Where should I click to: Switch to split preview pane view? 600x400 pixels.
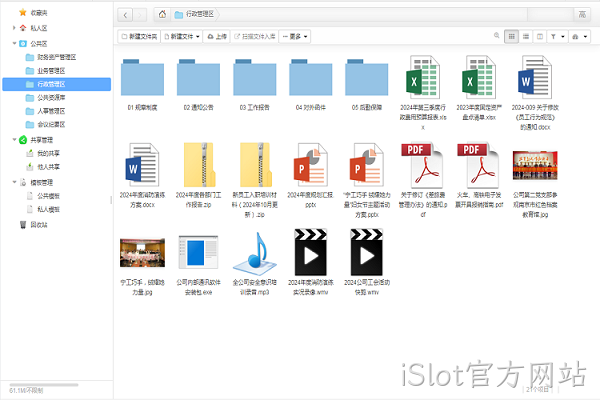tap(540, 37)
